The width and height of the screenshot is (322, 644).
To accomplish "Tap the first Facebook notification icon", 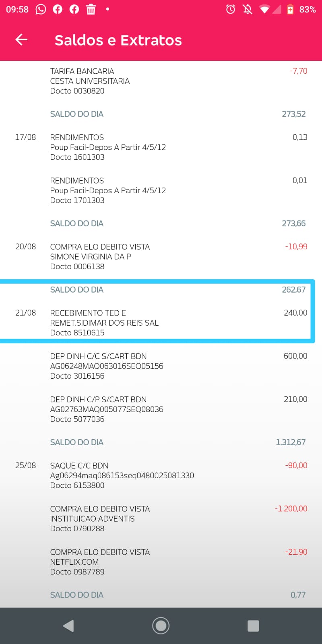I will coord(58,9).
